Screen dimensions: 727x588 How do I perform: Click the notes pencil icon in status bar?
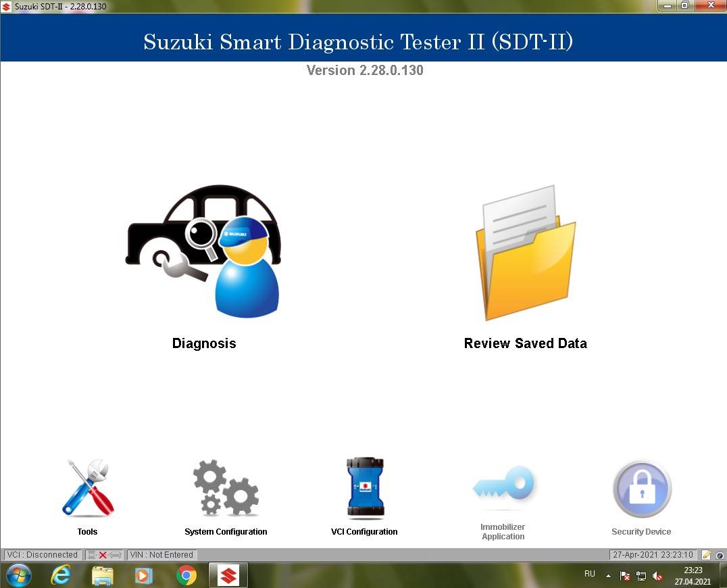pos(707,555)
